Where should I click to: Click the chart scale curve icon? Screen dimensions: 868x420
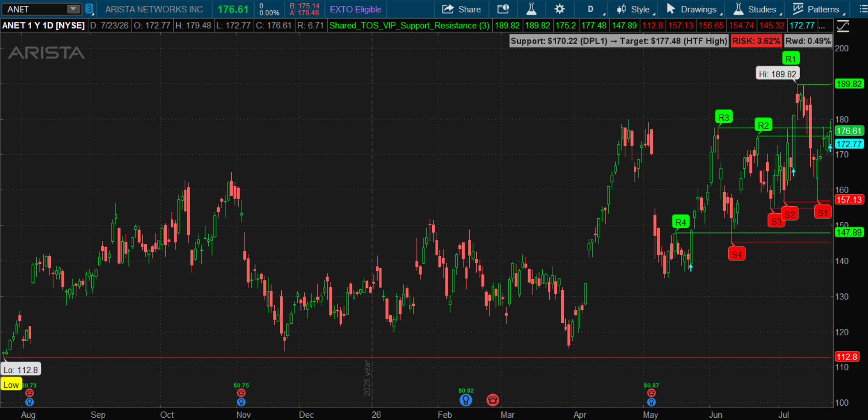click(x=843, y=26)
